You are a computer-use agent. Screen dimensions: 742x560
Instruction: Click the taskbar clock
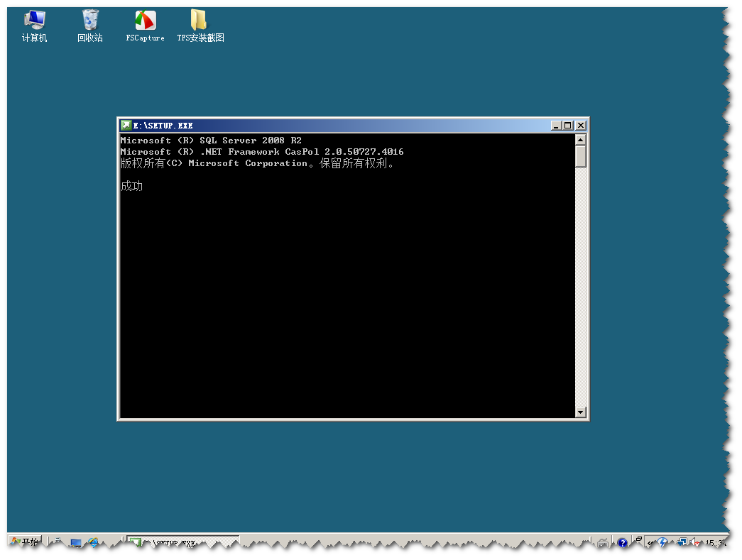716,542
